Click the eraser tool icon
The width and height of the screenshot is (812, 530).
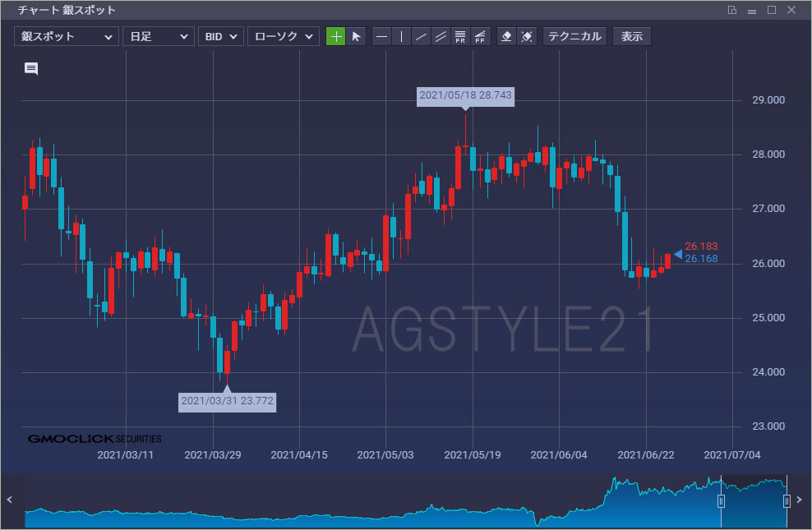tap(507, 36)
